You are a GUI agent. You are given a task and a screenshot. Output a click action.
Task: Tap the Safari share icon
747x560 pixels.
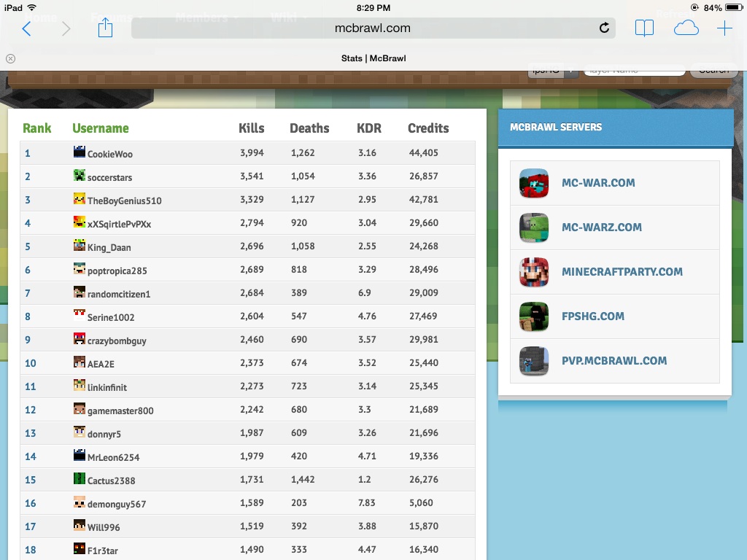105,28
